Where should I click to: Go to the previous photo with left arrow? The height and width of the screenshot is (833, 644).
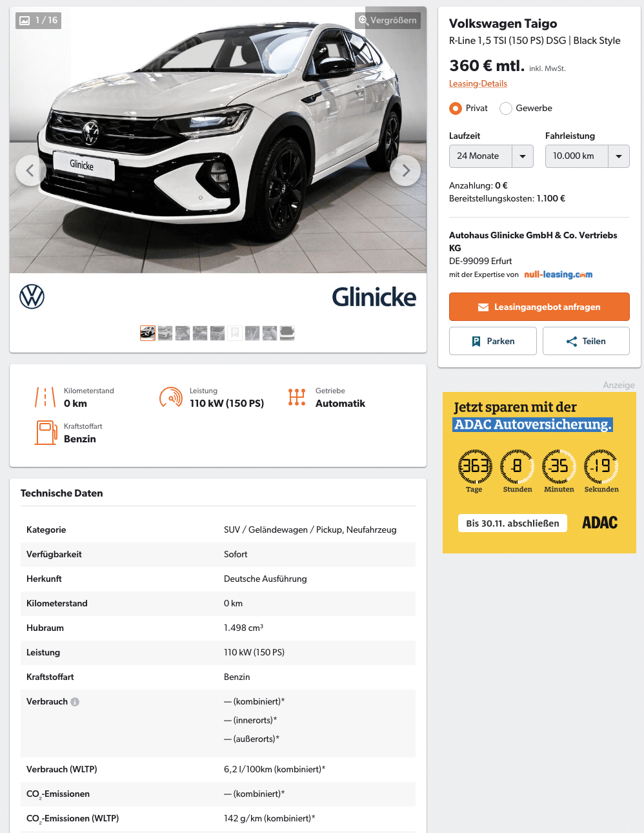pos(30,170)
